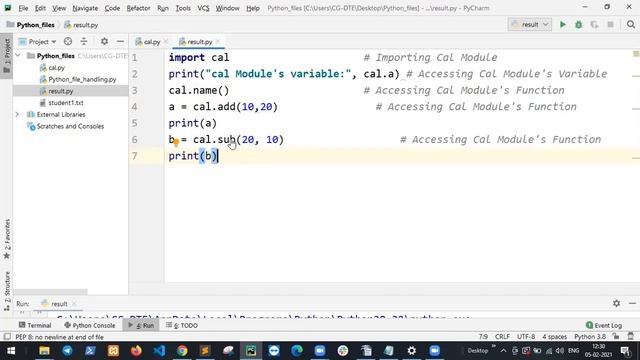Toggle read-only lock icon in status bar

616,336
